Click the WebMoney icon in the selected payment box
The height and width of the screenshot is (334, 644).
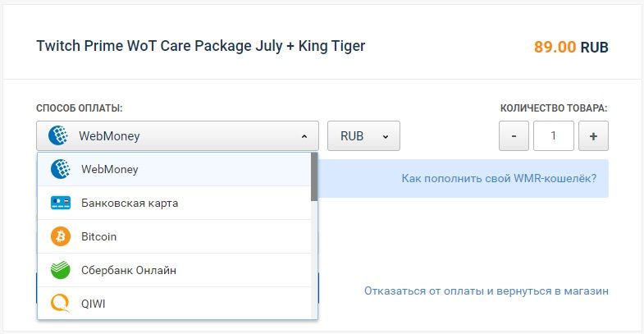[x=57, y=136]
